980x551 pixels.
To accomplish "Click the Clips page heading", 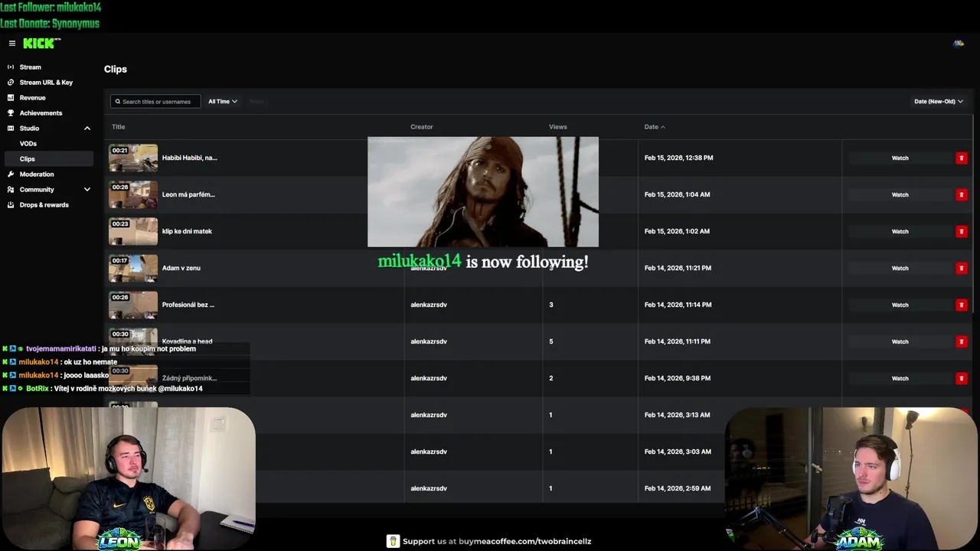I will click(x=116, y=69).
